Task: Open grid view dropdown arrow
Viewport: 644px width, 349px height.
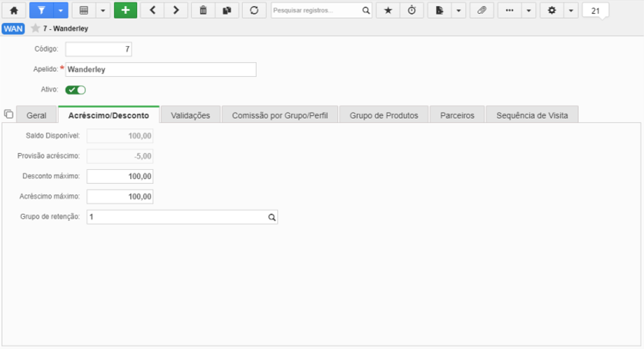Action: [103, 10]
